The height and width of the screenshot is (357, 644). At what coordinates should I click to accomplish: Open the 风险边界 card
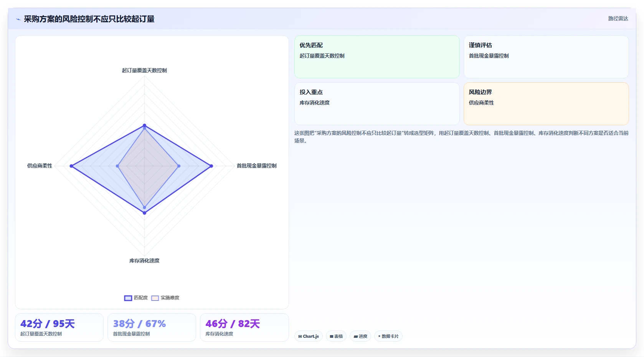coord(546,104)
